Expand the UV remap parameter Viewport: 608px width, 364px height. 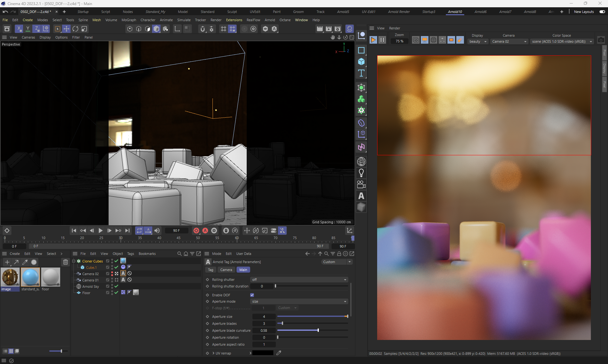pyautogui.click(x=213, y=353)
